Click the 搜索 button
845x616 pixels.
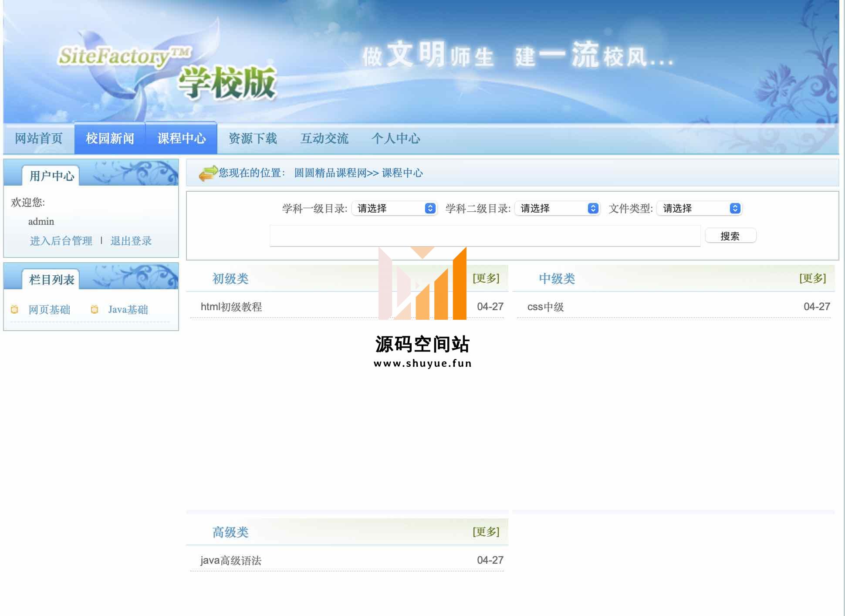pos(730,236)
